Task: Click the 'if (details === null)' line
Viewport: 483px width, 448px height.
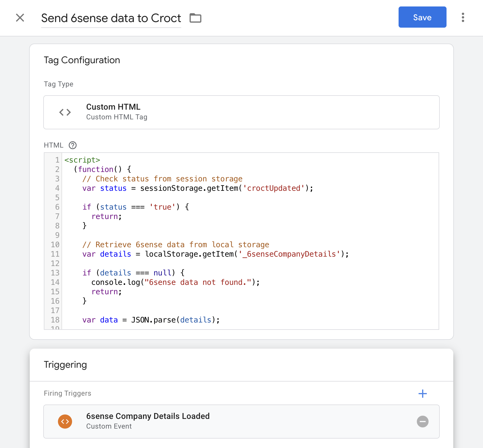Action: click(134, 273)
